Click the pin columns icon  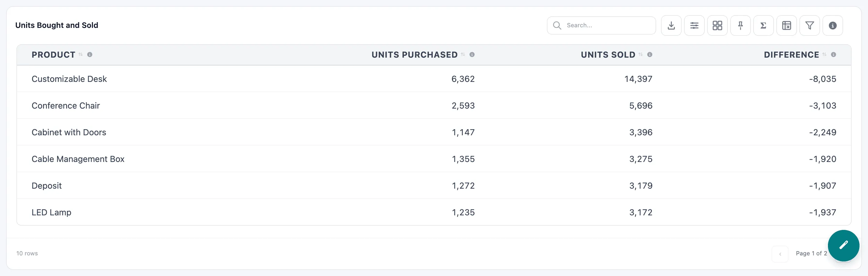(740, 25)
